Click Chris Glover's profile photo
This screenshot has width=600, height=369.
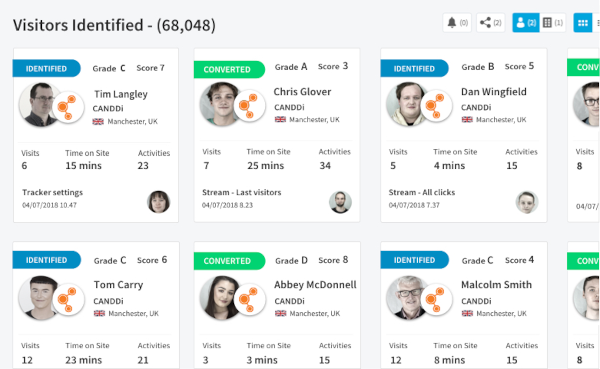click(219, 104)
